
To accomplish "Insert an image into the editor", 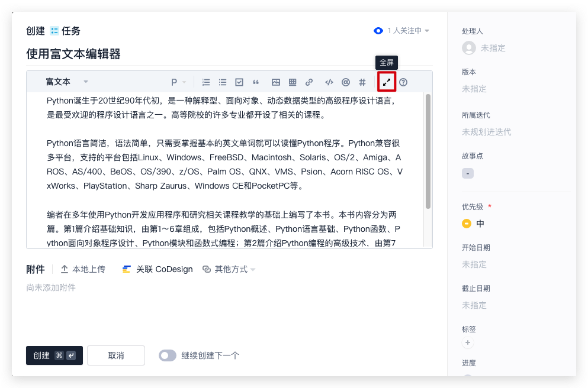I will (275, 82).
